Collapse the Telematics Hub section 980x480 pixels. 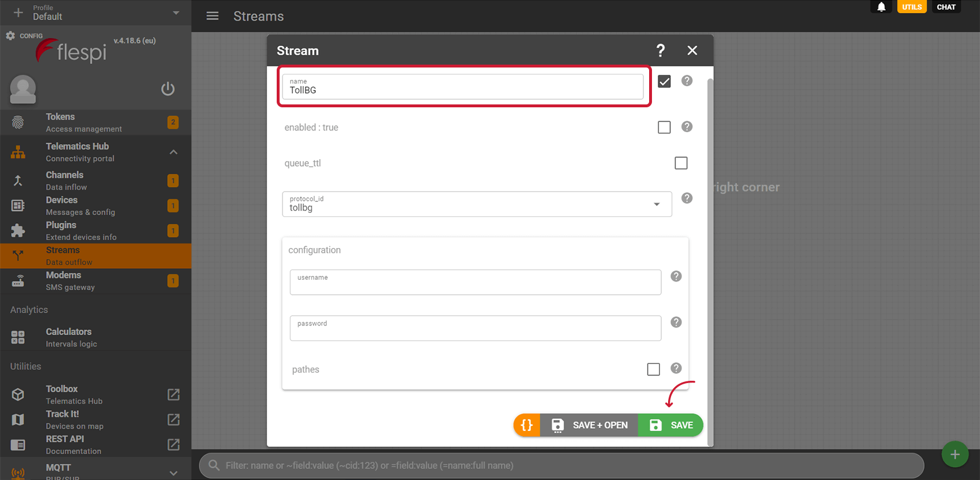pyautogui.click(x=174, y=152)
